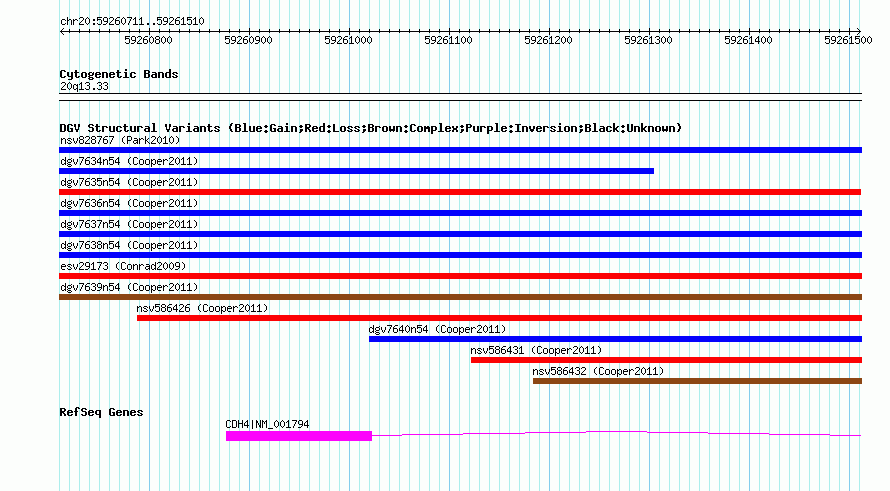Click the dgv7634n54 (Cooper2011) label
The width and height of the screenshot is (890, 491).
click(129, 161)
